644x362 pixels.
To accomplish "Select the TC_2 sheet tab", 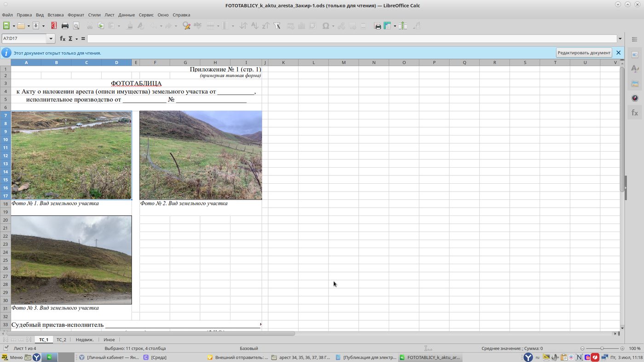I will [x=61, y=339].
